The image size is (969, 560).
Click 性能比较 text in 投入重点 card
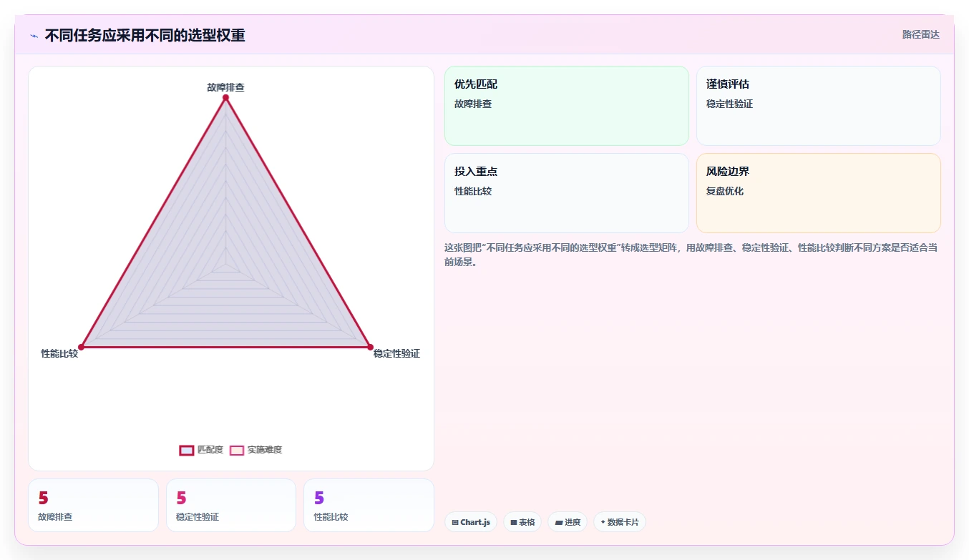(x=473, y=191)
